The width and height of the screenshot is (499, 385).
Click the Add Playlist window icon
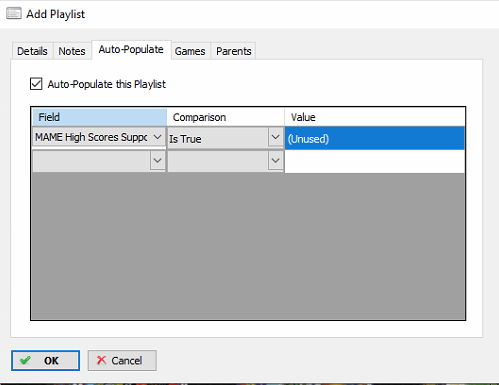pos(14,14)
